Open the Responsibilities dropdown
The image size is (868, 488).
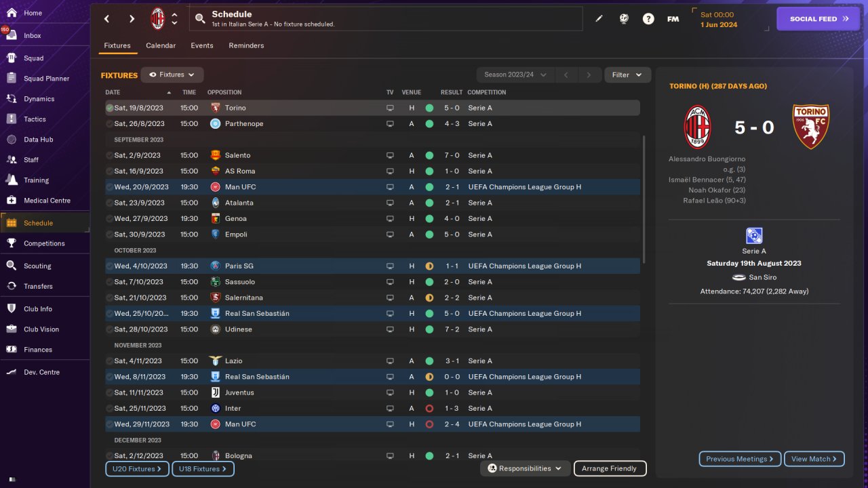click(525, 468)
